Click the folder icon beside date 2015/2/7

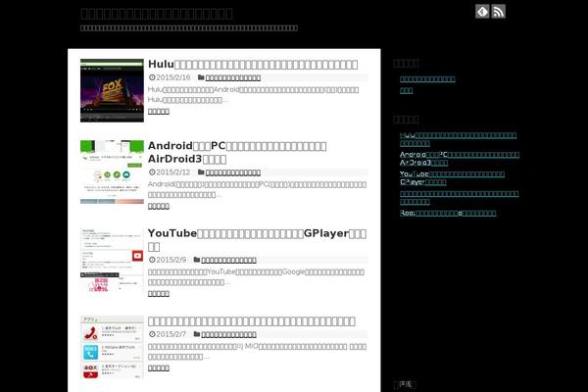point(197,334)
